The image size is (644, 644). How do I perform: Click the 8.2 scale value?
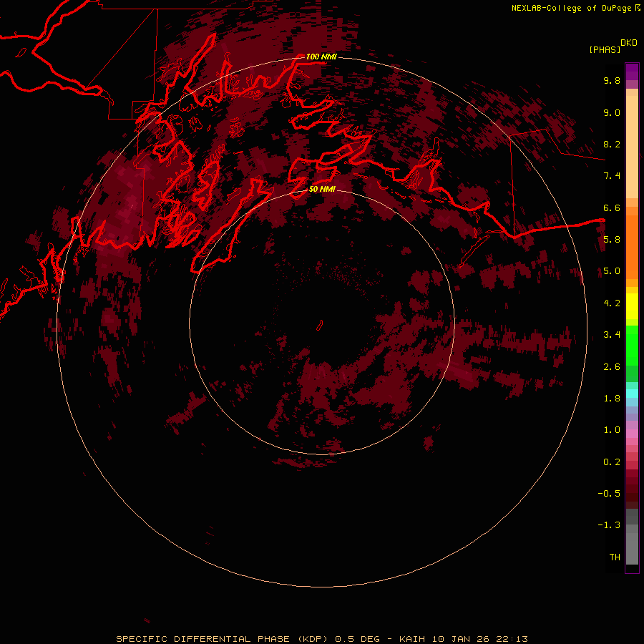click(x=612, y=144)
